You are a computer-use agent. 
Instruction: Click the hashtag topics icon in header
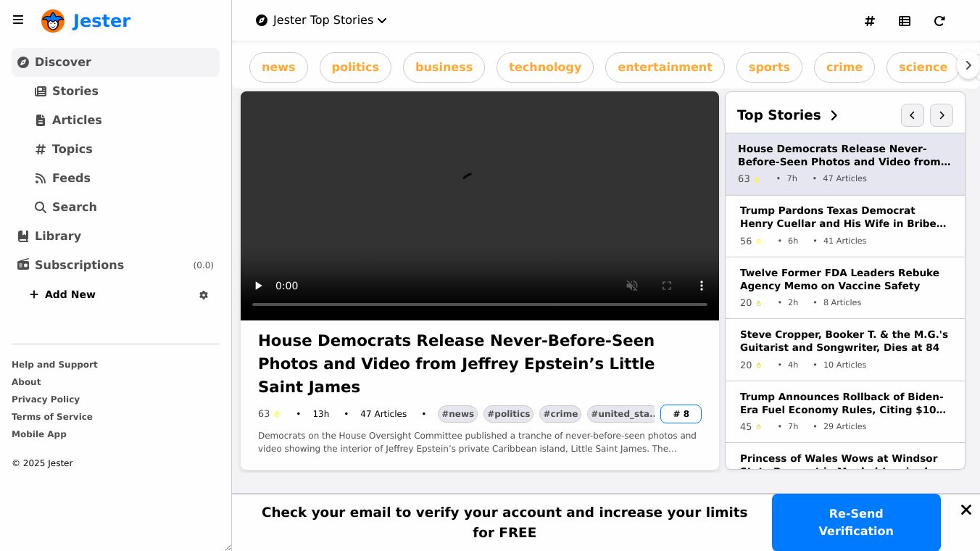870,21
